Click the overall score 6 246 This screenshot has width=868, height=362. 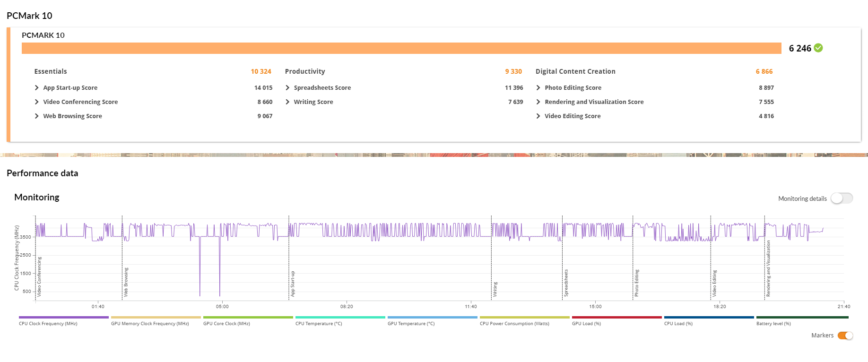(x=800, y=48)
